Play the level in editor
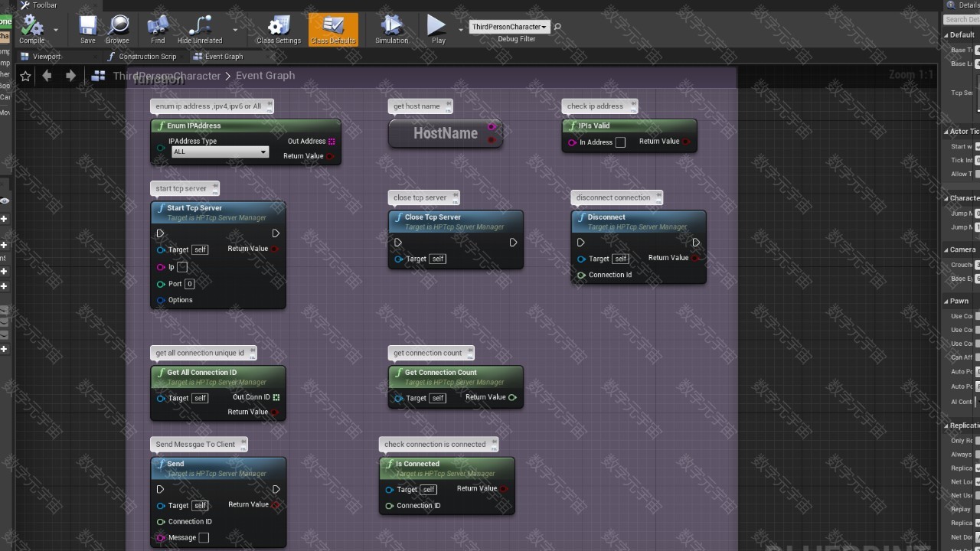This screenshot has height=551, width=980. tap(438, 30)
